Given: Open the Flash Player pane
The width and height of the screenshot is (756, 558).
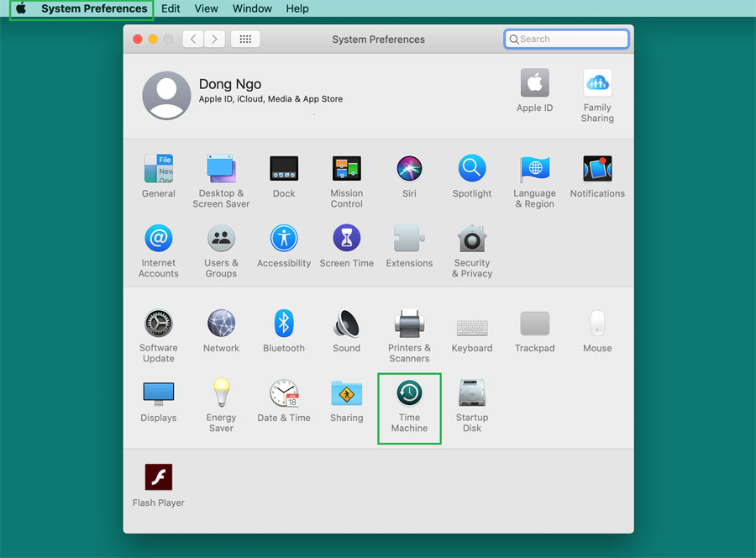Looking at the screenshot, I should [x=158, y=478].
